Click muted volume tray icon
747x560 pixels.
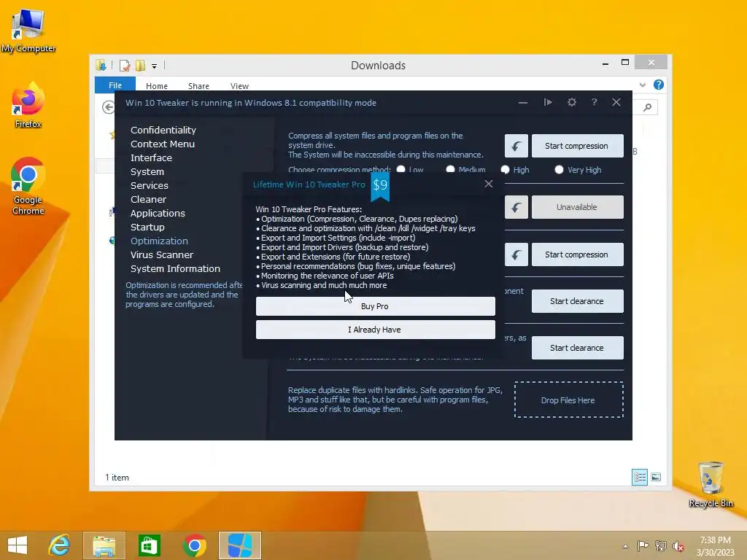click(x=678, y=545)
